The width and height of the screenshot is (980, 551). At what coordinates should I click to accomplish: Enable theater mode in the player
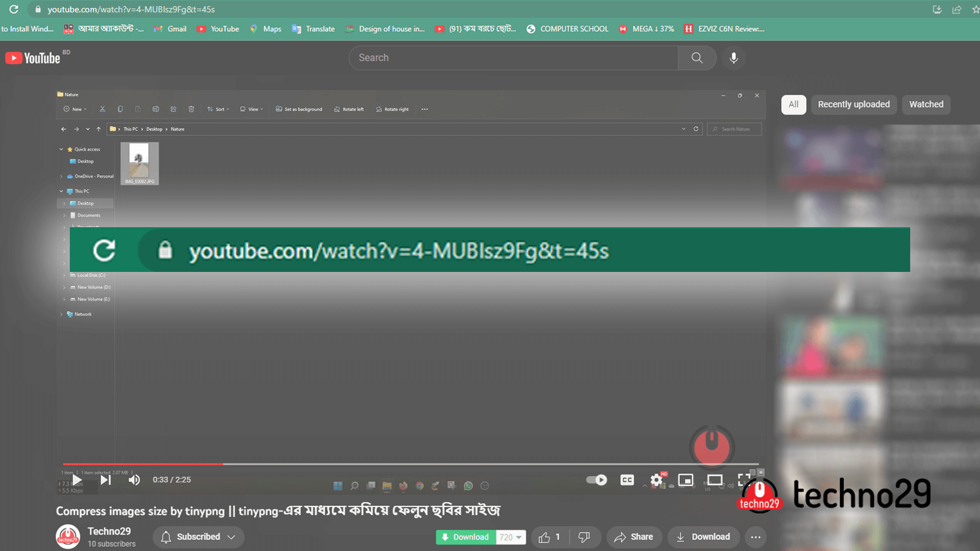(x=715, y=479)
